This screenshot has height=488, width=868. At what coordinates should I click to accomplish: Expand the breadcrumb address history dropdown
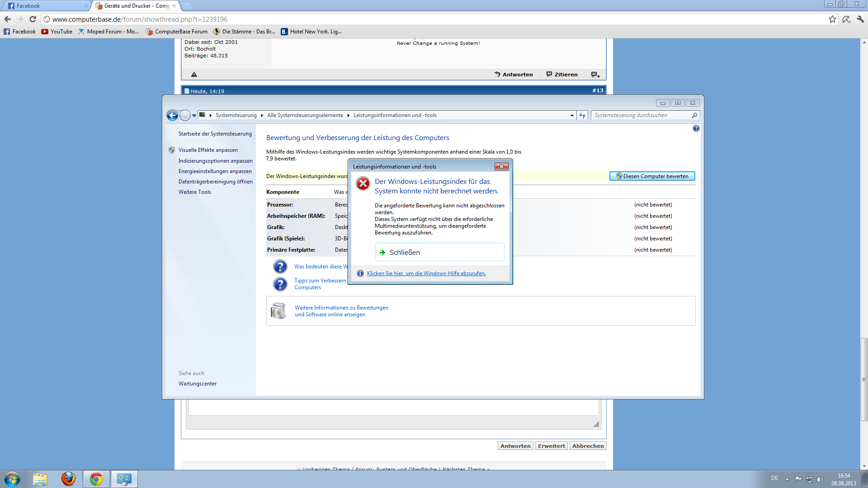(572, 115)
